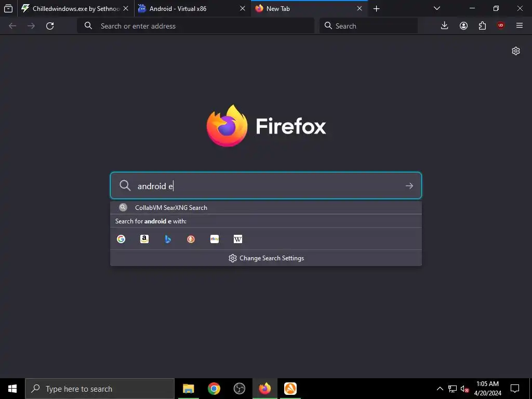The width and height of the screenshot is (532, 399).
Task: Close the Android - Virtual x86 tab
Action: click(243, 8)
